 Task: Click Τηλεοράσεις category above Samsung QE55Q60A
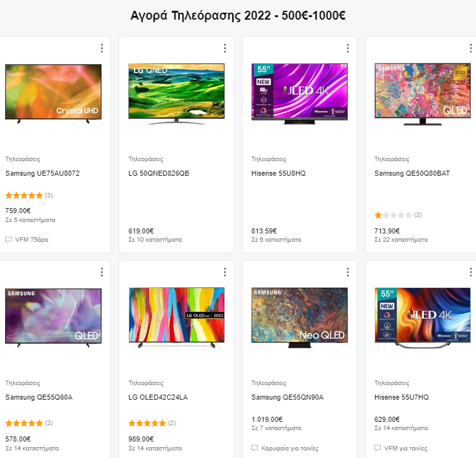pos(23,383)
